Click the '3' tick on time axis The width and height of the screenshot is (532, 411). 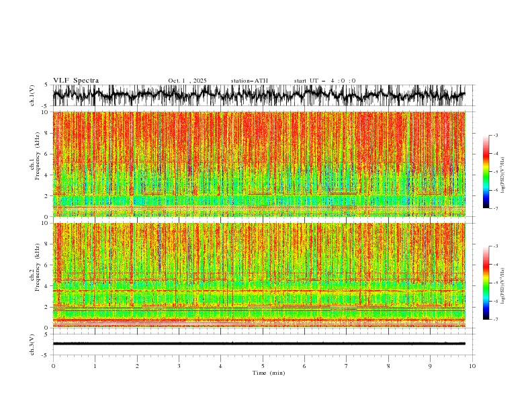(179, 366)
